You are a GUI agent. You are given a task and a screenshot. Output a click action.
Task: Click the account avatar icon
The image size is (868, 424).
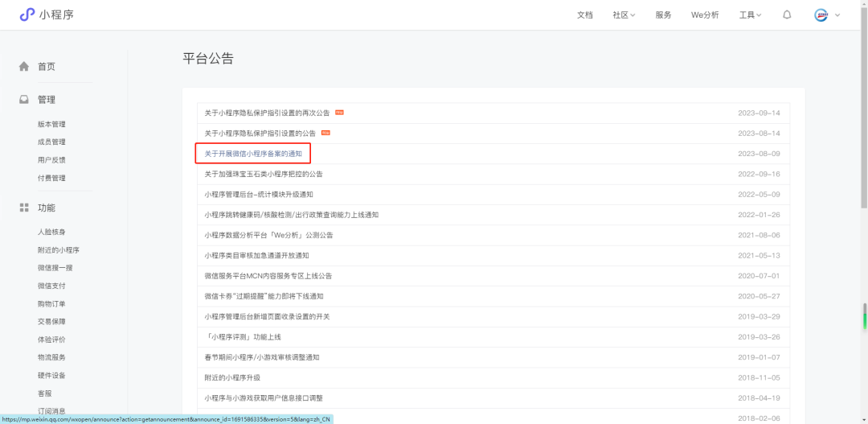[821, 15]
